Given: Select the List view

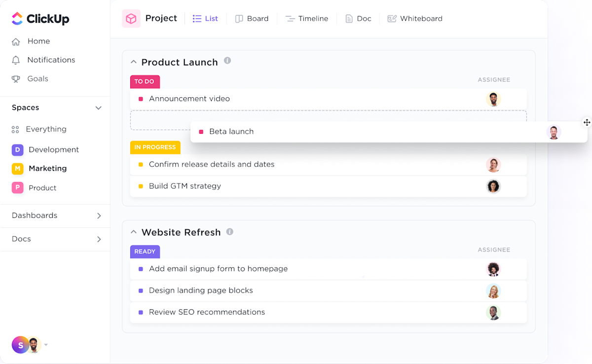Looking at the screenshot, I should (x=206, y=18).
